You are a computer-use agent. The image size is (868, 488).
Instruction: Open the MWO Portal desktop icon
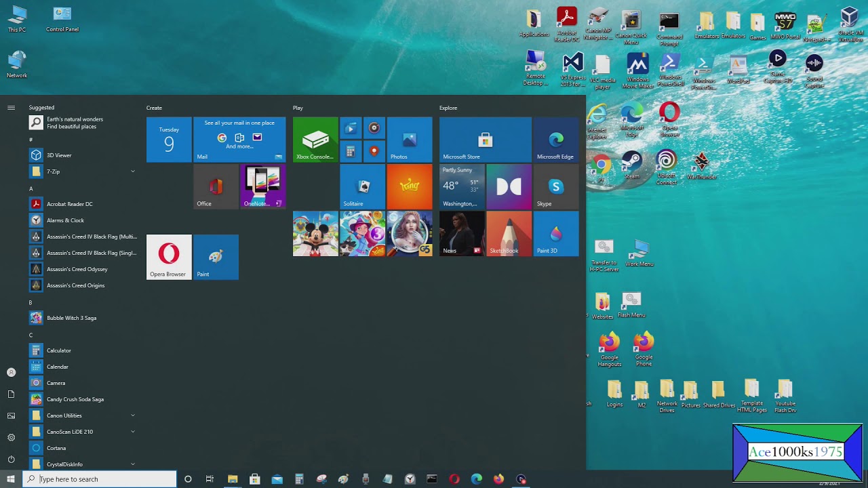[785, 26]
